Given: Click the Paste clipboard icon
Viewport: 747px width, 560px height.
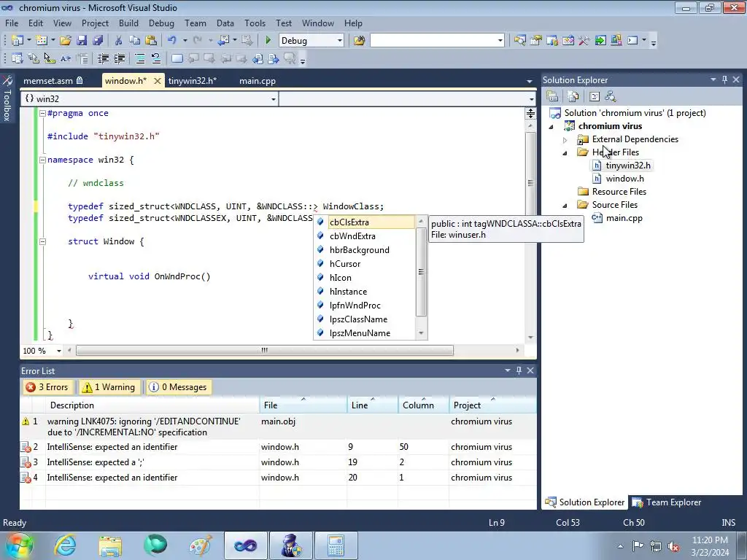Looking at the screenshot, I should (x=151, y=41).
